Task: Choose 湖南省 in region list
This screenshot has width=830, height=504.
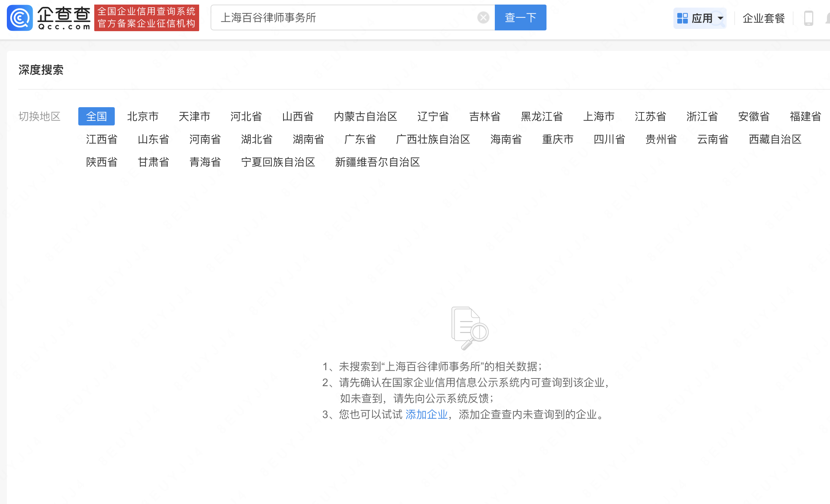Action: 309,139
